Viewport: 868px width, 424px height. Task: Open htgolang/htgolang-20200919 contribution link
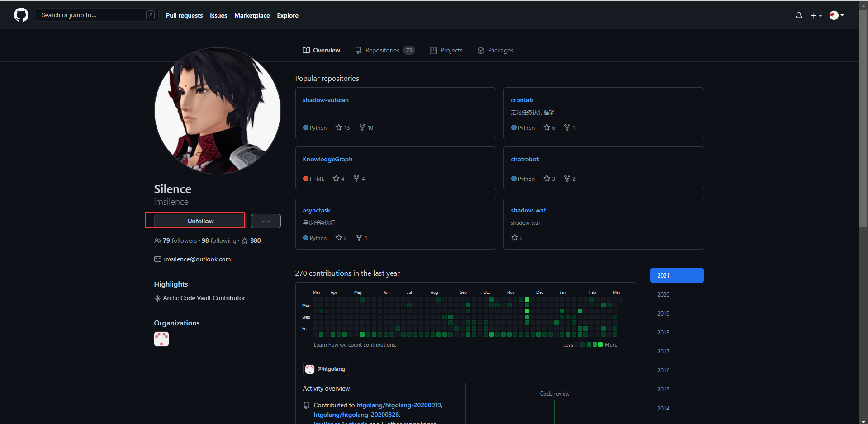coord(398,405)
